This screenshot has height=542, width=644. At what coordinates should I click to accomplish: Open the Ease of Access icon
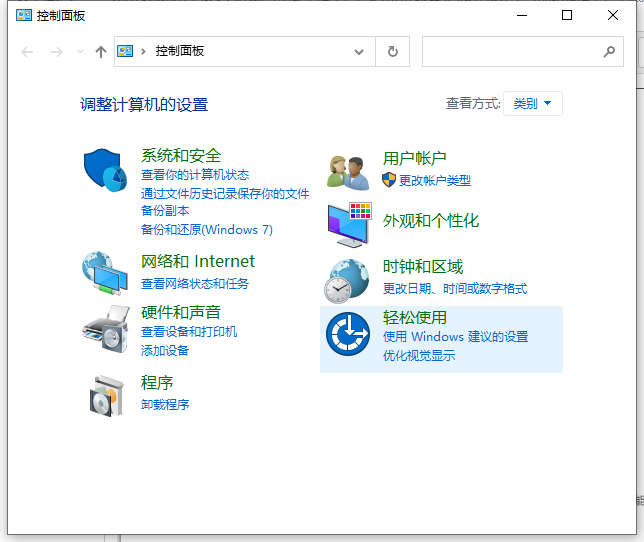(x=349, y=335)
